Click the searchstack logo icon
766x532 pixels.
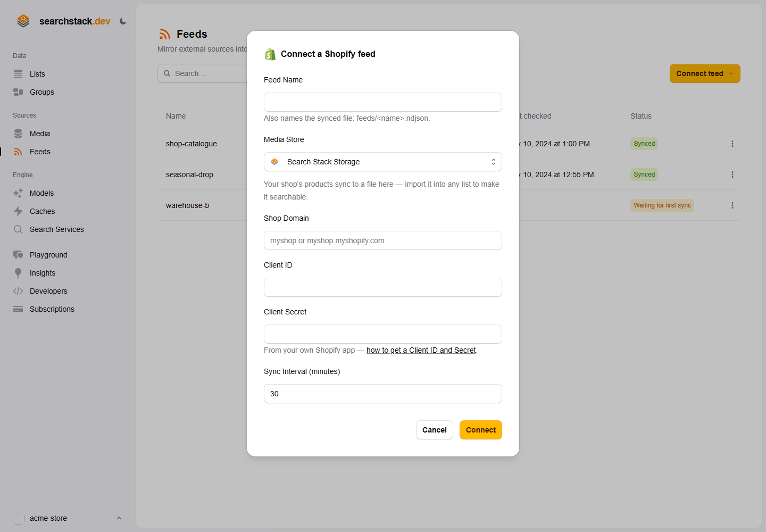pyautogui.click(x=23, y=21)
